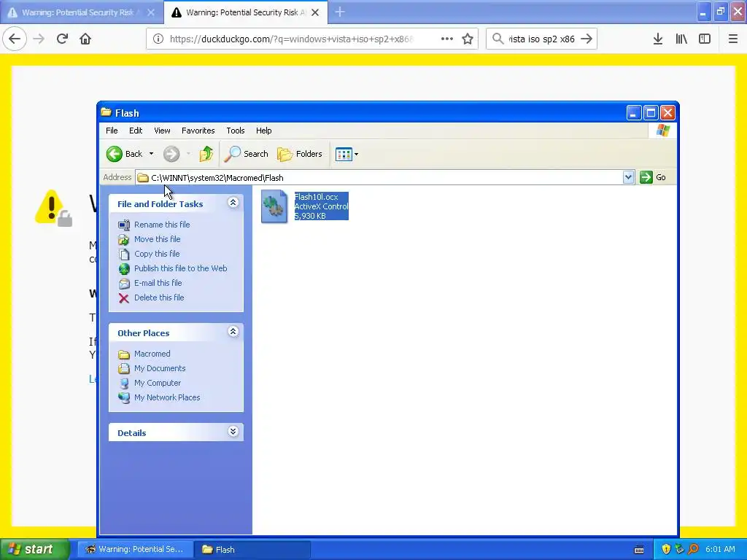Open the View menu
The height and width of the screenshot is (560, 747).
click(x=162, y=131)
